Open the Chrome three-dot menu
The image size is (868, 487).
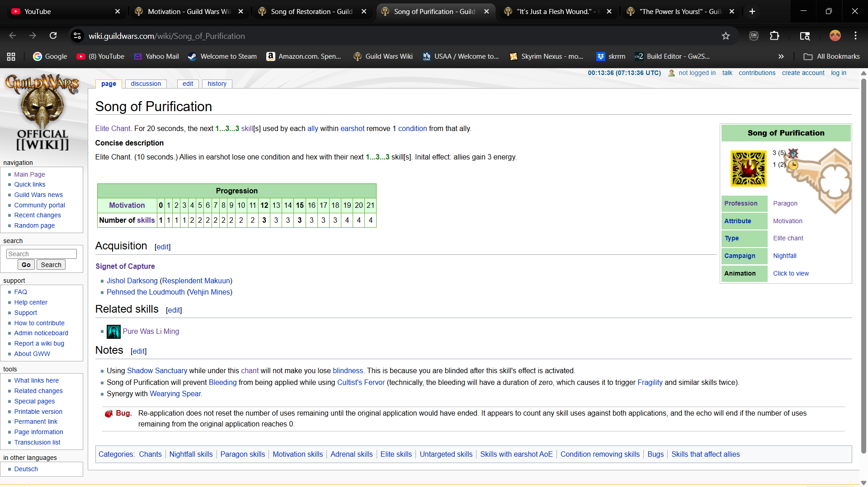[855, 36]
